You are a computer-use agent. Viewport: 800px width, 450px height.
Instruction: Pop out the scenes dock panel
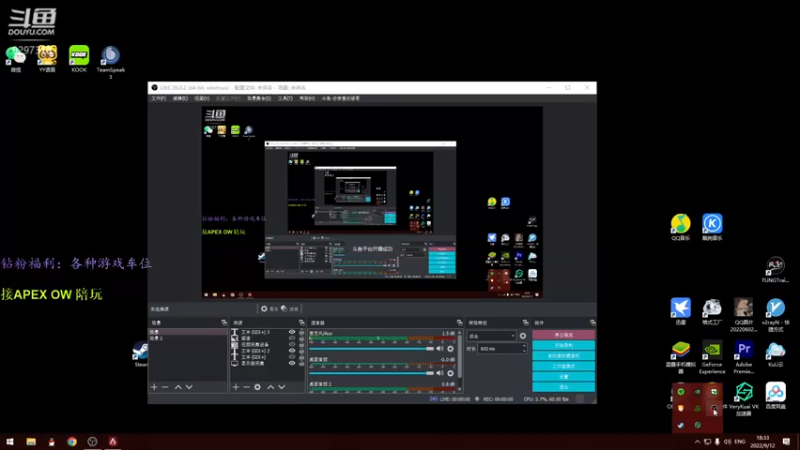(x=224, y=322)
